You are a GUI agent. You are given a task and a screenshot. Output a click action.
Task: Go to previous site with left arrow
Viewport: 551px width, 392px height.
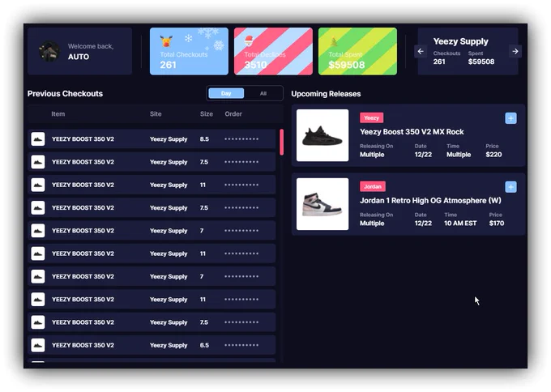pyautogui.click(x=421, y=51)
